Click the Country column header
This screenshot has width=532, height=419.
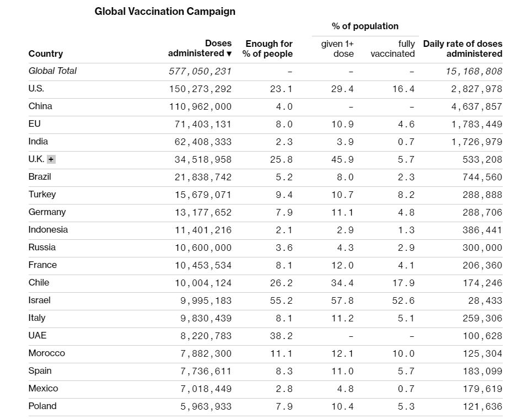[45, 53]
